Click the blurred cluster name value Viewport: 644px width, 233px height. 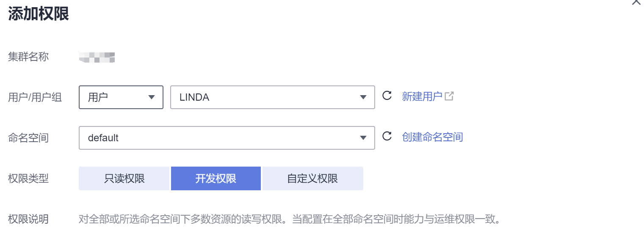97,57
